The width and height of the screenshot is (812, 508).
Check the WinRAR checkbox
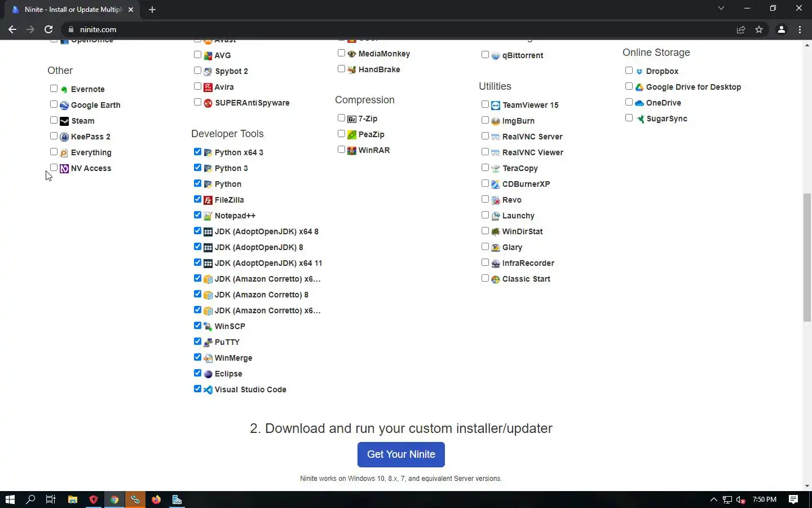(x=341, y=150)
